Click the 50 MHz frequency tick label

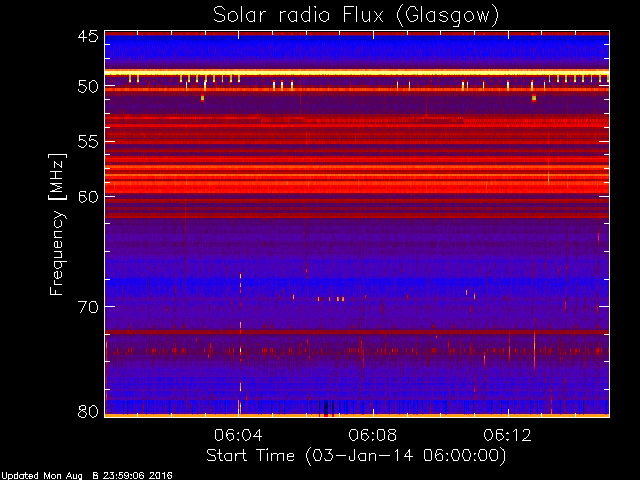point(87,87)
